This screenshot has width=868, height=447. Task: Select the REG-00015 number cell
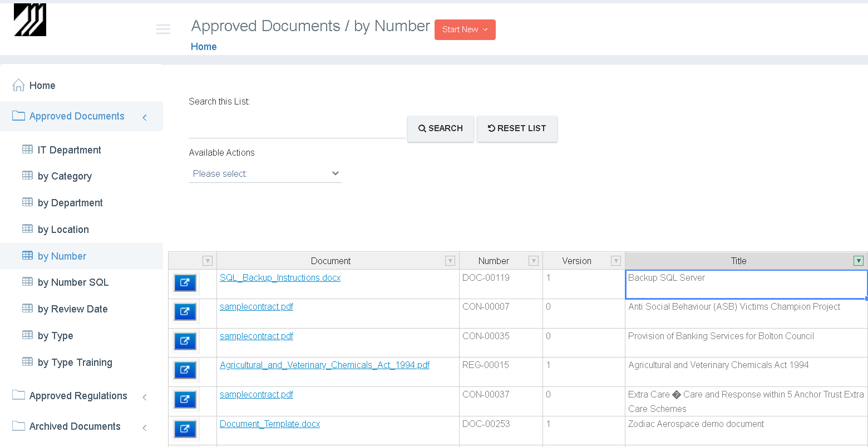pos(501,372)
